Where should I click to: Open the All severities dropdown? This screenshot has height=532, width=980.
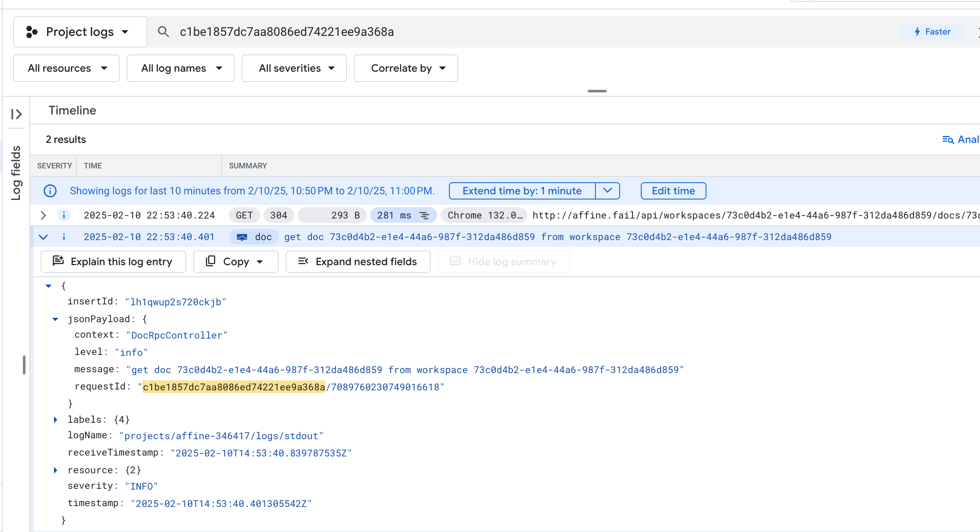pyautogui.click(x=294, y=68)
